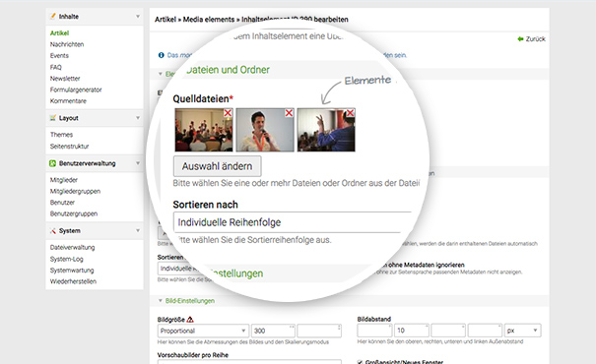Click the System tools icon
Image resolution: width=596 pixels, height=364 pixels.
(53, 230)
